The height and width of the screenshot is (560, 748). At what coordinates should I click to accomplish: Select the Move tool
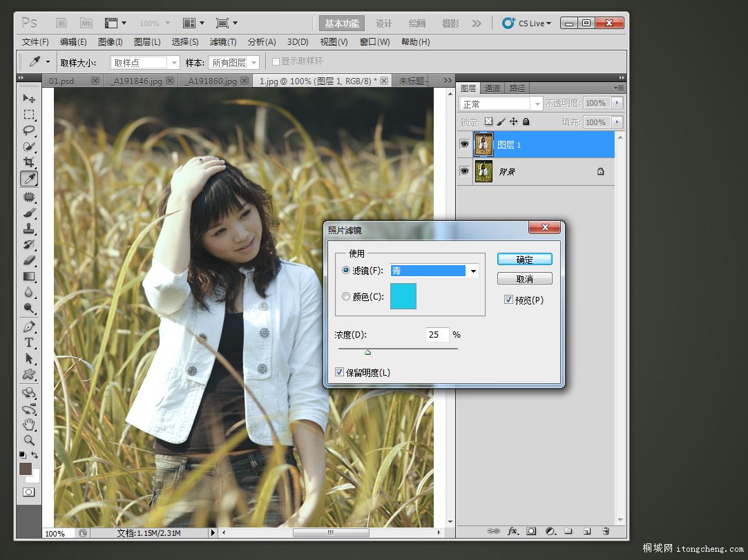coord(29,99)
